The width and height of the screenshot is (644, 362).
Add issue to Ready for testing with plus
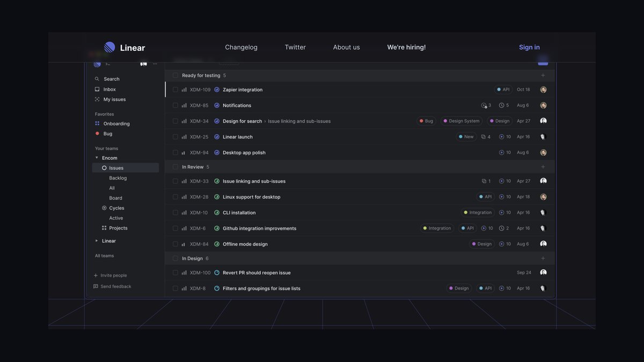[x=543, y=76]
